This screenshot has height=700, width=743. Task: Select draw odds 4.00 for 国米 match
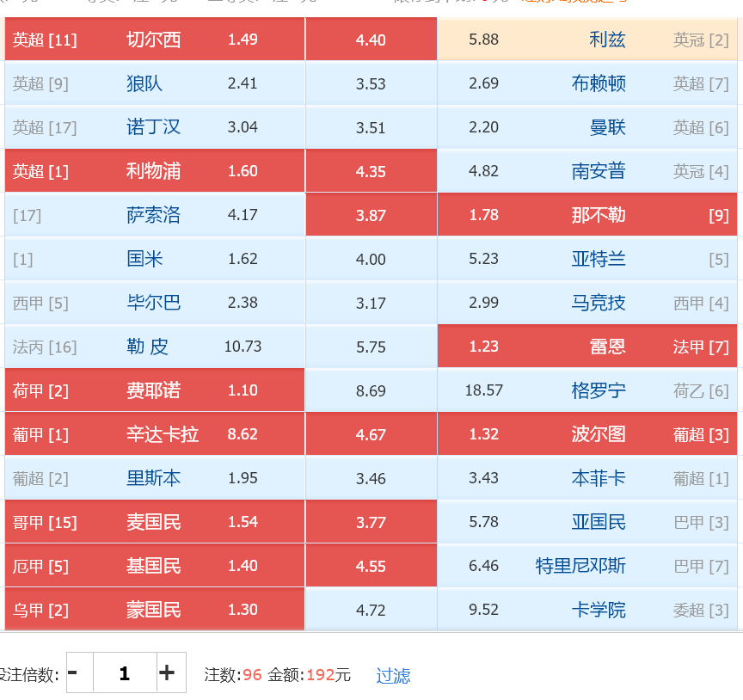tap(371, 259)
